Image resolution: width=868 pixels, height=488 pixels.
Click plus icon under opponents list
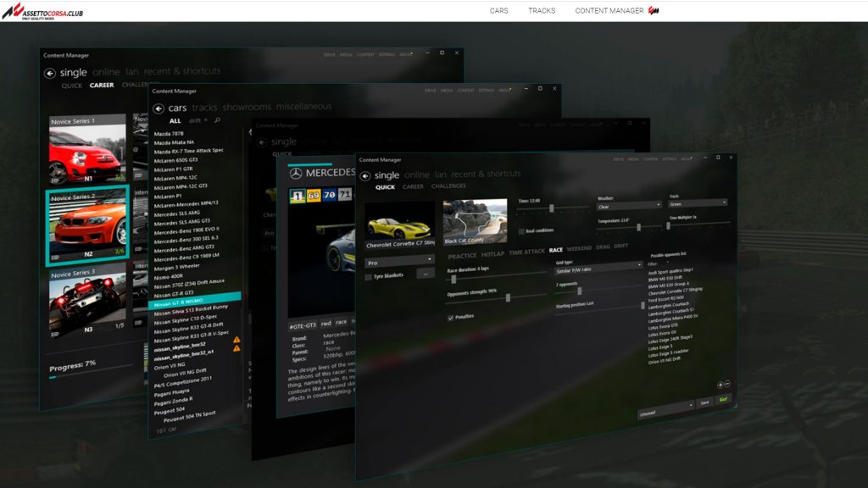pyautogui.click(x=721, y=385)
